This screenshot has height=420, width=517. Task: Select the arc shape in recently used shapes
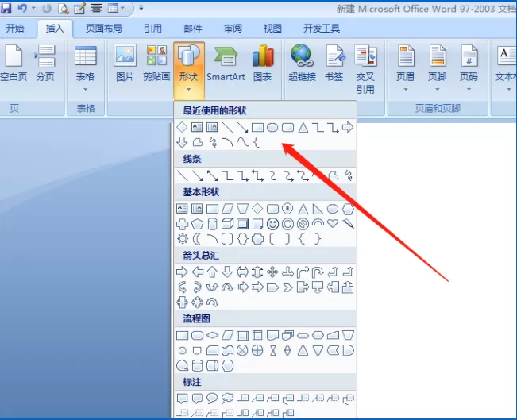pos(227,142)
